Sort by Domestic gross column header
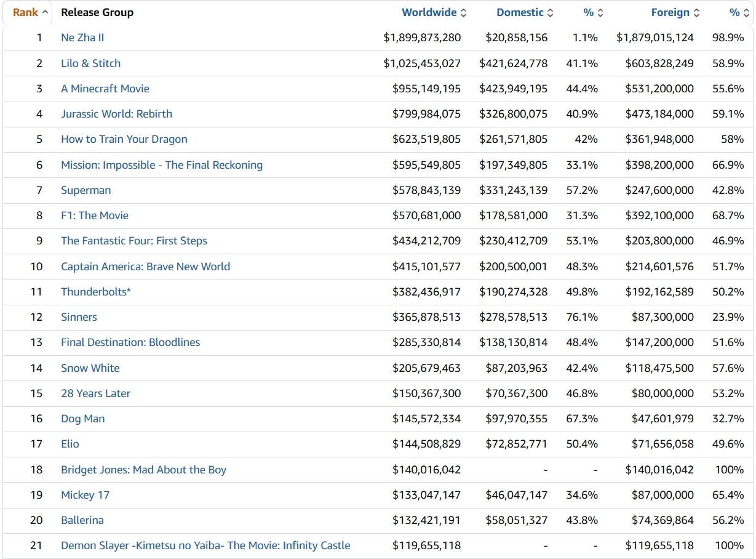 pyautogui.click(x=525, y=12)
